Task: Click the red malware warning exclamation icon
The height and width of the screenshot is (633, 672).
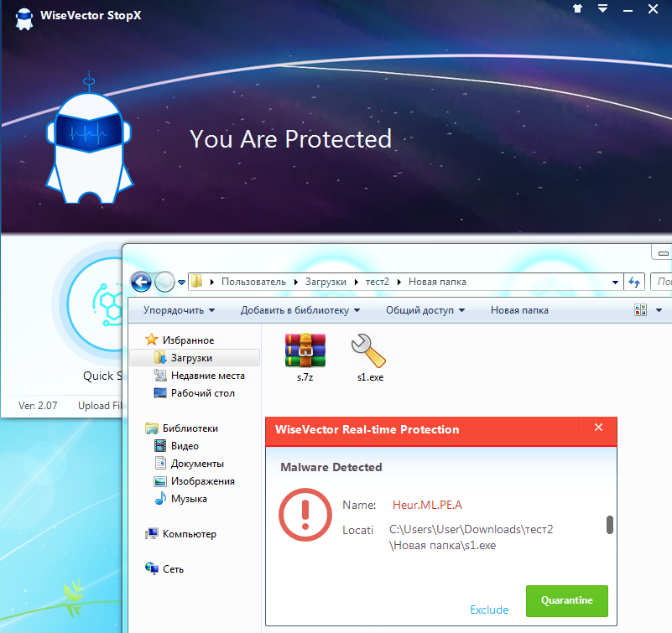Action: pos(305,515)
